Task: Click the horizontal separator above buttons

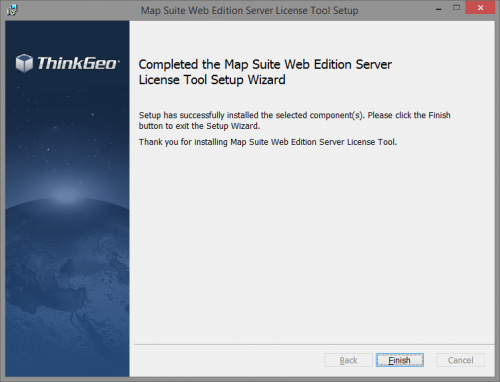Action: click(314, 344)
